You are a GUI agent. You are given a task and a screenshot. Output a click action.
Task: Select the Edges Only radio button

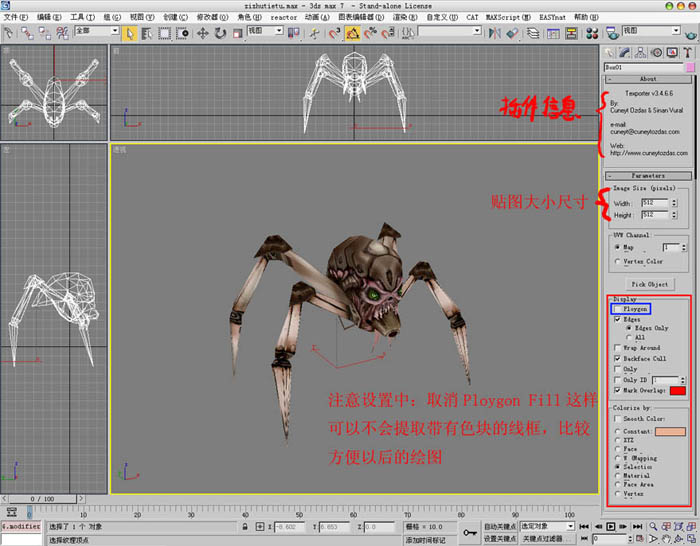point(629,328)
